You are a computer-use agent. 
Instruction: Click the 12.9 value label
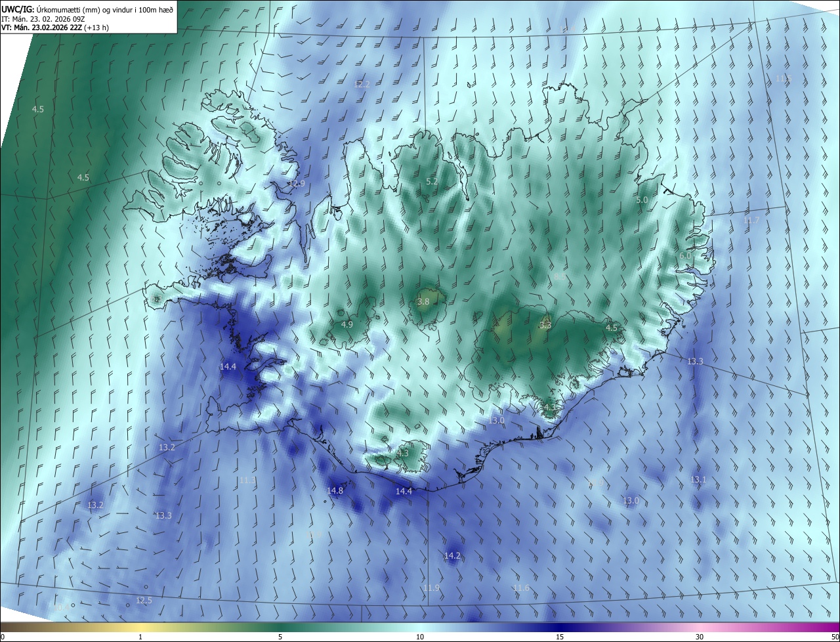[297, 183]
